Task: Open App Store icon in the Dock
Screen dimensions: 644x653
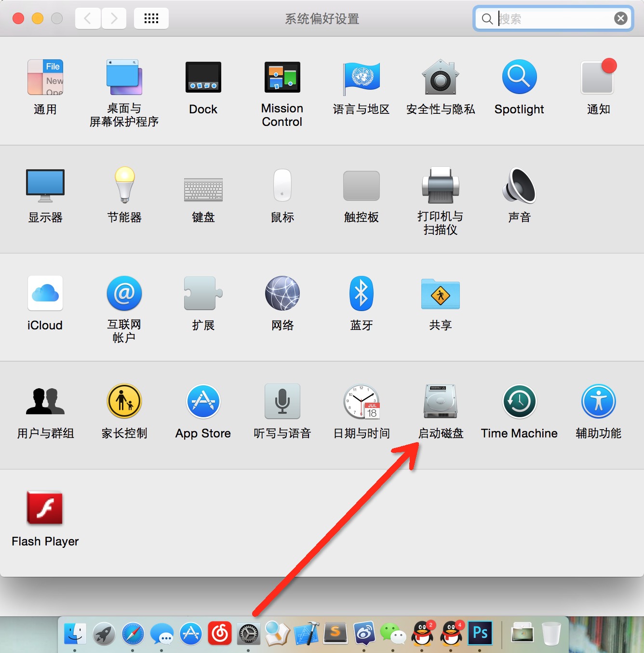Action: [x=191, y=634]
